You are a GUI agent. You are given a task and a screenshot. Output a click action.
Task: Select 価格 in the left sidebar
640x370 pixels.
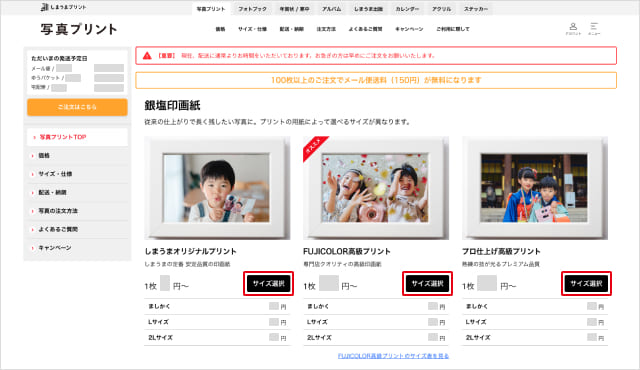tap(77, 155)
